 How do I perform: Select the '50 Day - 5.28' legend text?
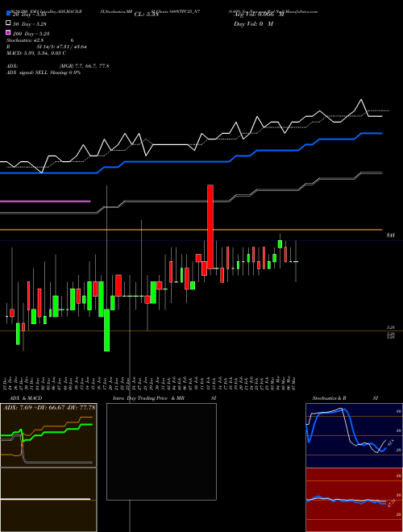pos(30,24)
